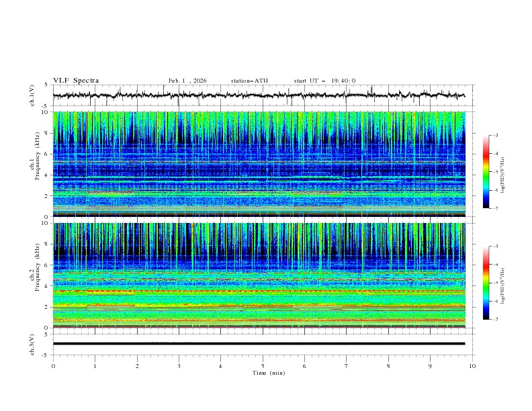This screenshot has height=411, width=532.
Task: Click the ch.1 voltage waveform trace
Action: pos(259,95)
